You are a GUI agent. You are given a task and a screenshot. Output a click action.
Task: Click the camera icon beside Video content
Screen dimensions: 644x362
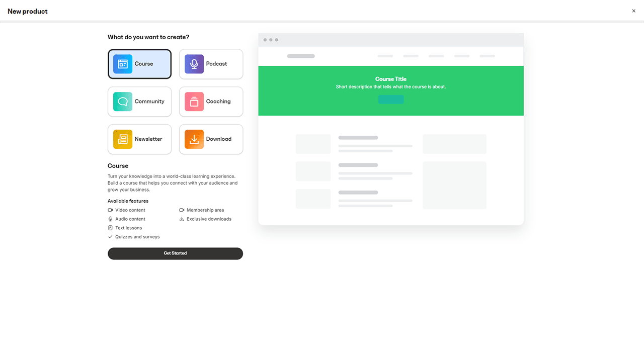[x=110, y=210]
